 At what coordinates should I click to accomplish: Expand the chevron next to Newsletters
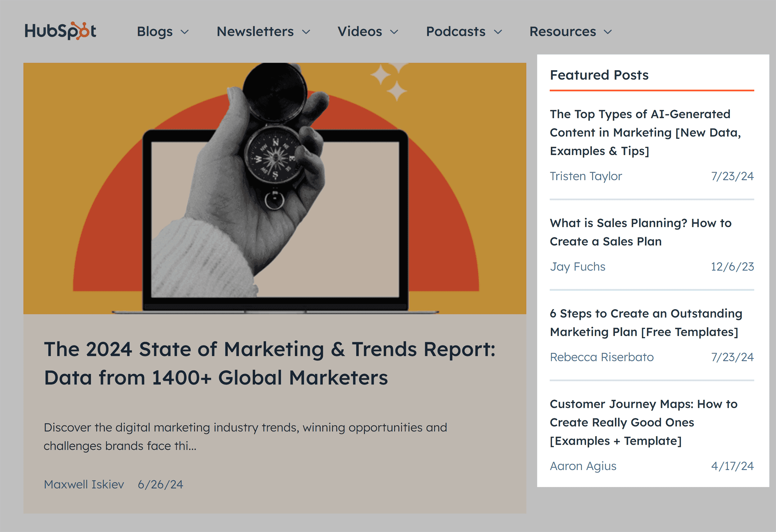pos(306,32)
